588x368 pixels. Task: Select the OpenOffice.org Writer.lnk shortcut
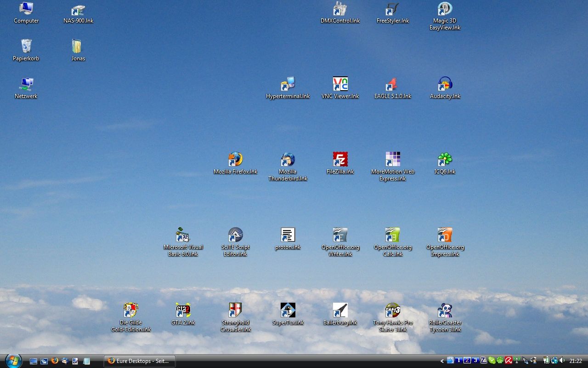coord(340,242)
